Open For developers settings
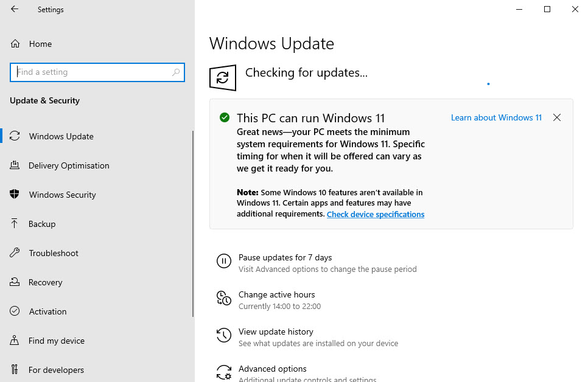Viewport: 588px width, 382px height. point(56,370)
